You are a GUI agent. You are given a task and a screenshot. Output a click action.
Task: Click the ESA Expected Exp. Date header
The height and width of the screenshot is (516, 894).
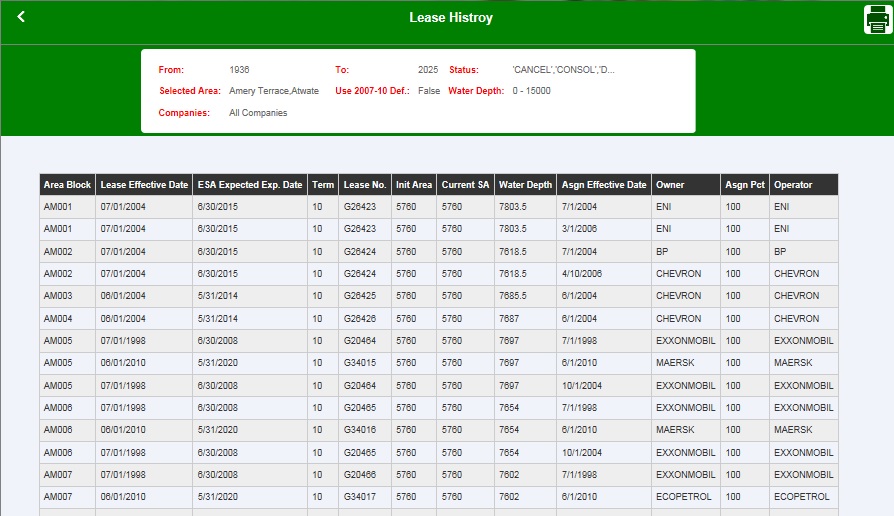pyautogui.click(x=250, y=185)
